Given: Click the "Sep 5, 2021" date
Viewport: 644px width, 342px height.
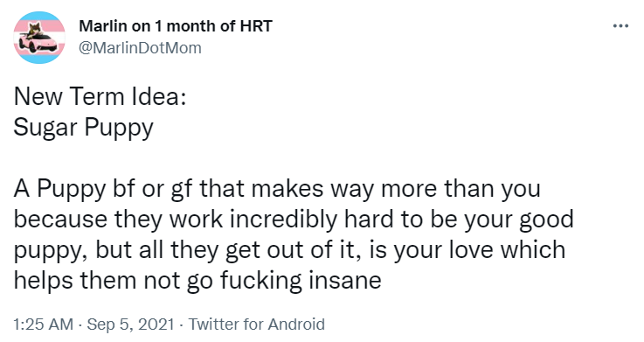Looking at the screenshot, I should tap(130, 325).
